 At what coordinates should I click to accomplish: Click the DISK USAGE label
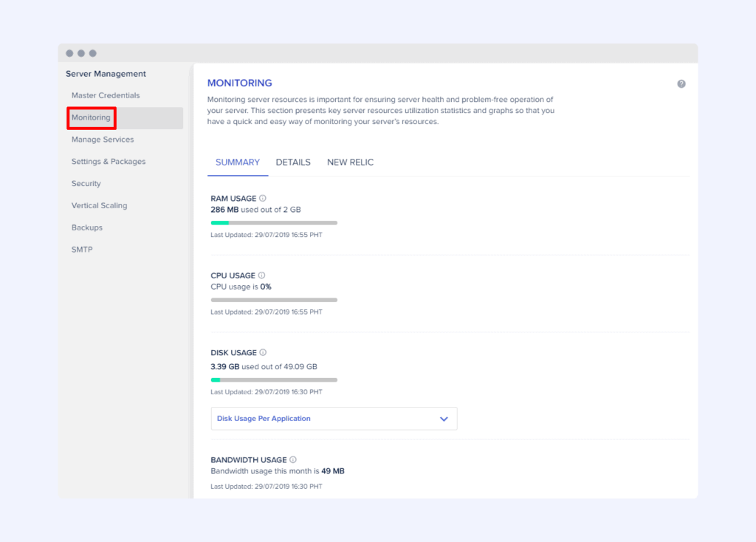233,352
